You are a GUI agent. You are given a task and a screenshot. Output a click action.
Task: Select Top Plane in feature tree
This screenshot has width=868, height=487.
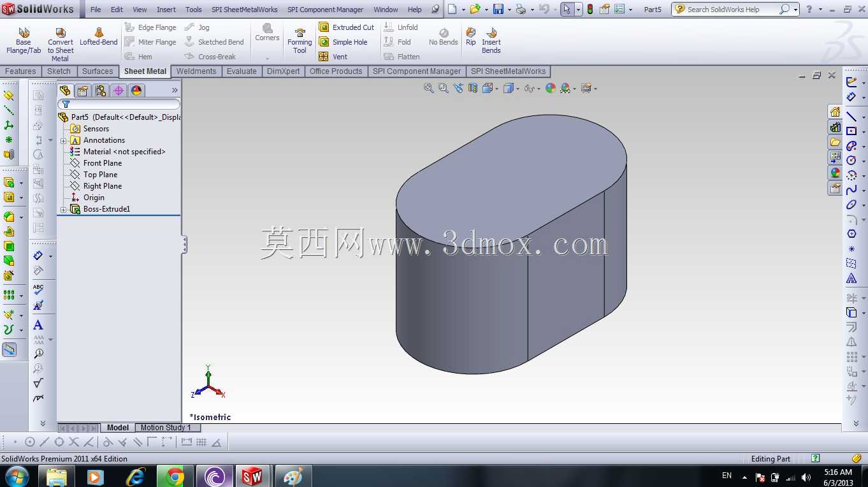[x=94, y=175]
